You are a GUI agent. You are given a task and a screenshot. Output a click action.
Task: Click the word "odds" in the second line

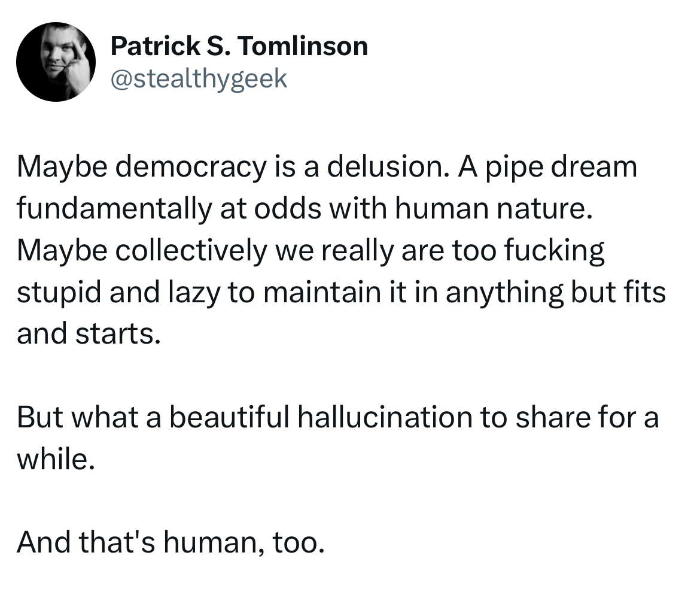288,209
